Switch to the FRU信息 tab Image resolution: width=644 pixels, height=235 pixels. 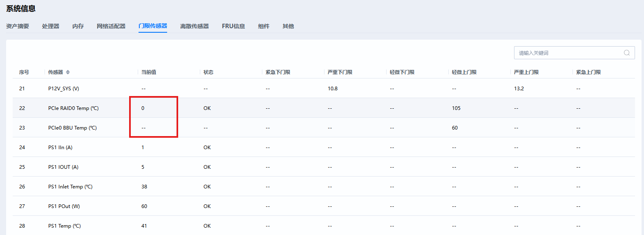(x=233, y=26)
